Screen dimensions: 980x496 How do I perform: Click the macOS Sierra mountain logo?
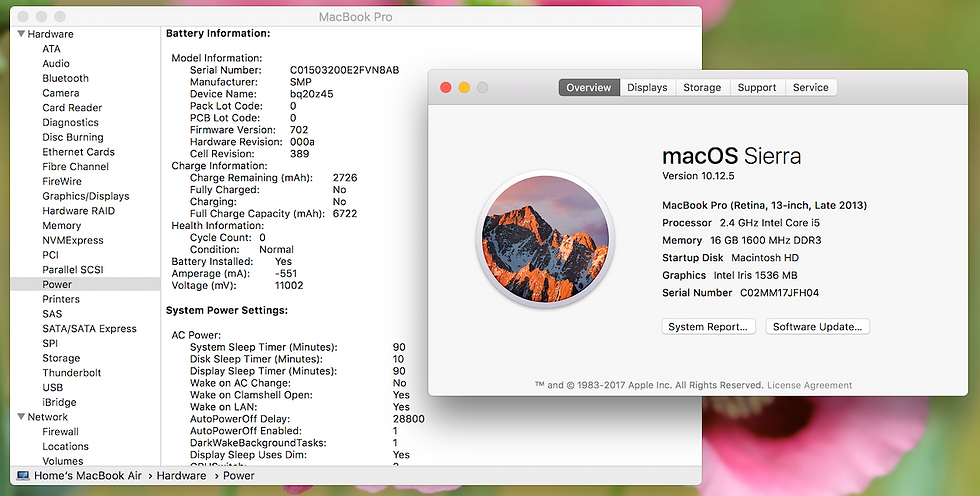click(x=545, y=240)
